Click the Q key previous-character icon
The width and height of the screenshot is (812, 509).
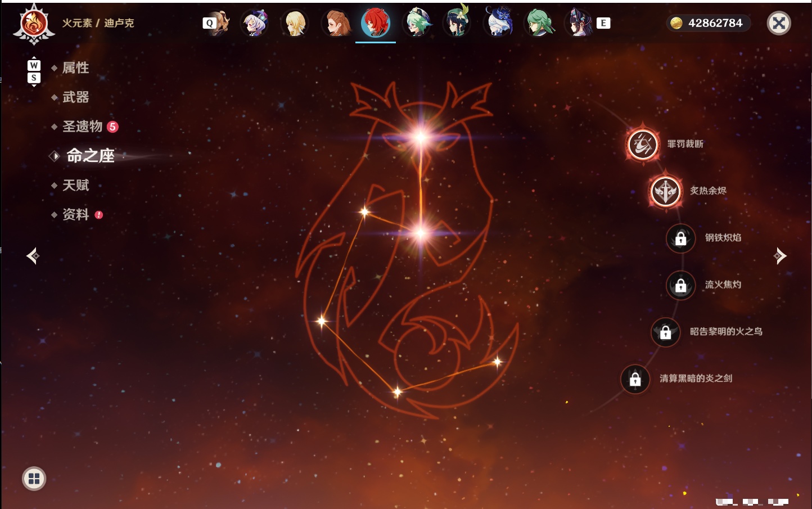(x=209, y=23)
